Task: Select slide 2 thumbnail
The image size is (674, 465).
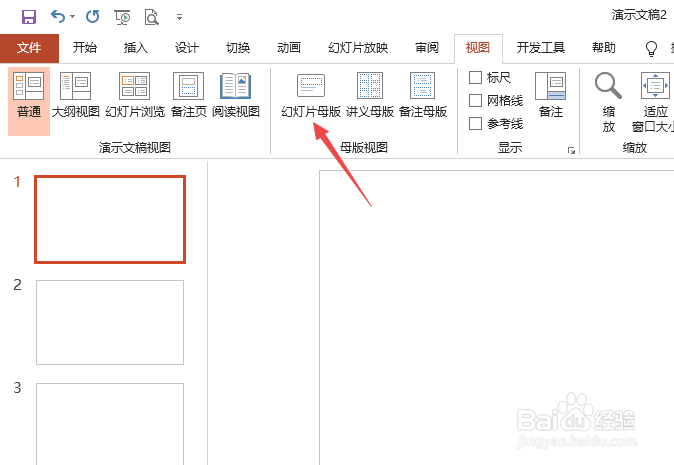Action: click(x=110, y=322)
